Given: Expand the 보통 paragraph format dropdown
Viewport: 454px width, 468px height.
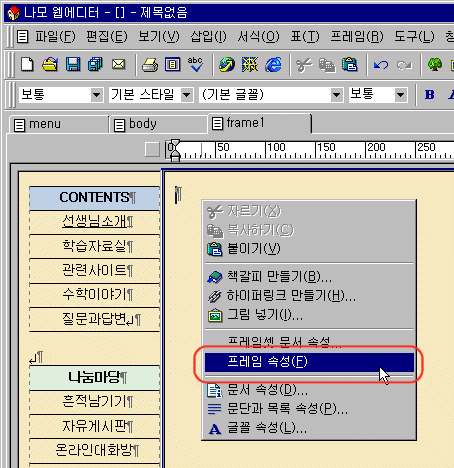Looking at the screenshot, I should (x=96, y=95).
